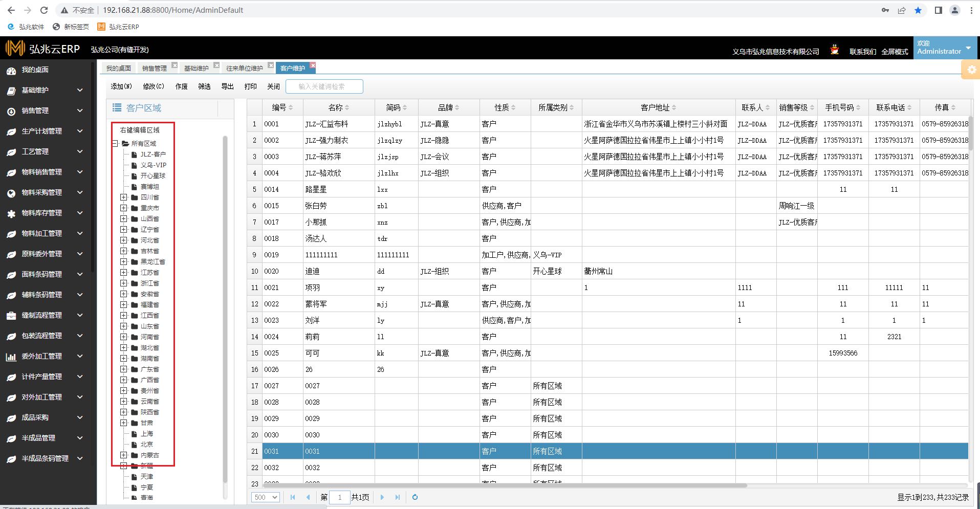Click the page number input field
980x509 pixels.
(x=339, y=497)
